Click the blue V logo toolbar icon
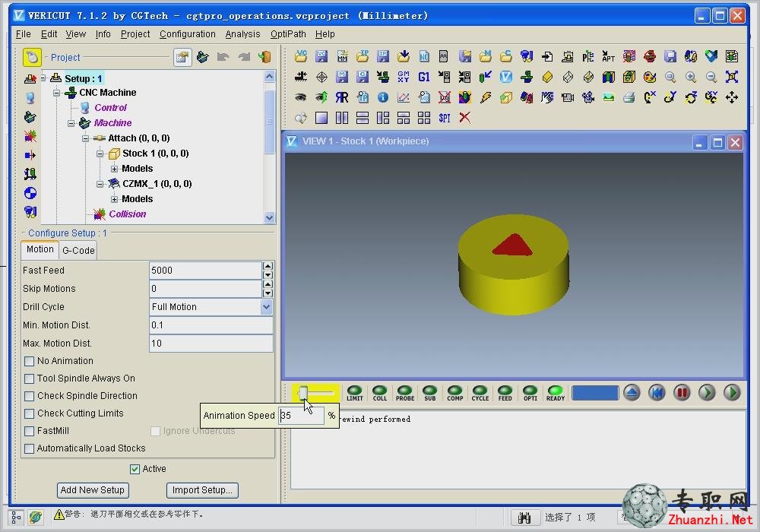 tap(506, 77)
